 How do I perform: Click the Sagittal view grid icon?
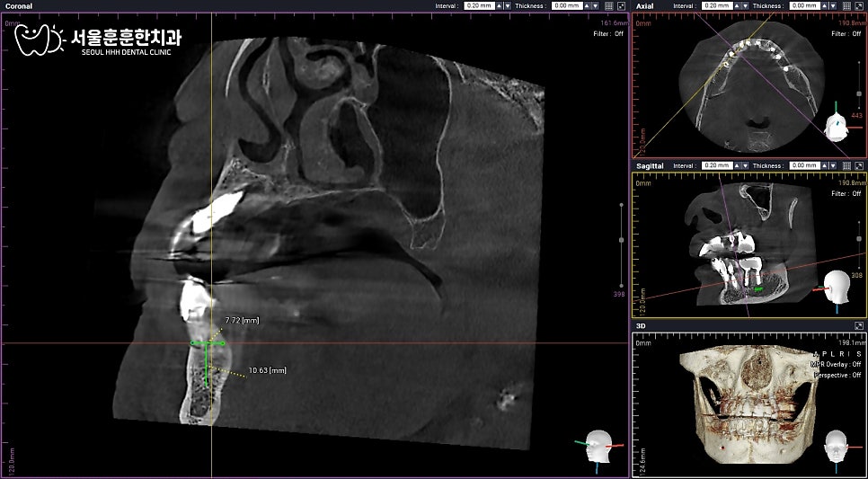coord(846,165)
